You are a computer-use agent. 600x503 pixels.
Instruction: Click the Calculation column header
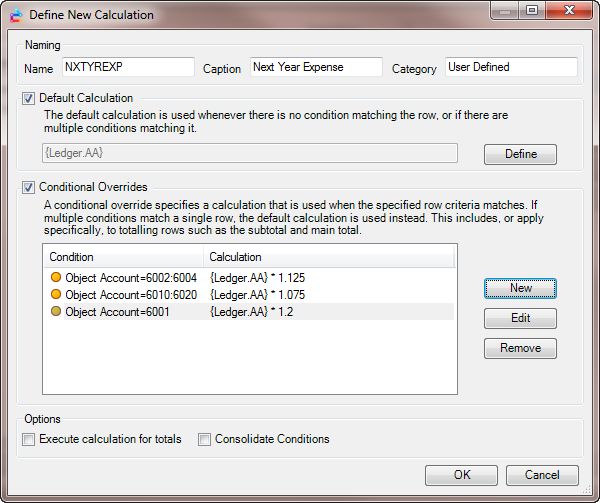(x=330, y=257)
